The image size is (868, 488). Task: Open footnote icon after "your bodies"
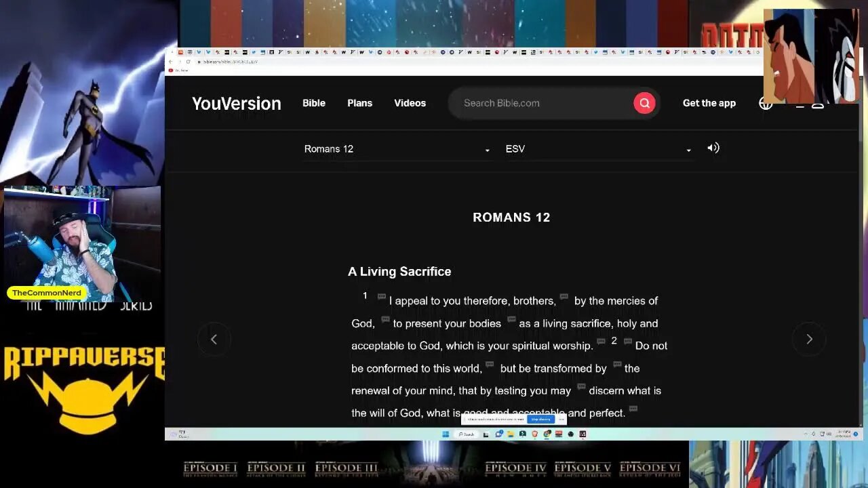(x=511, y=319)
